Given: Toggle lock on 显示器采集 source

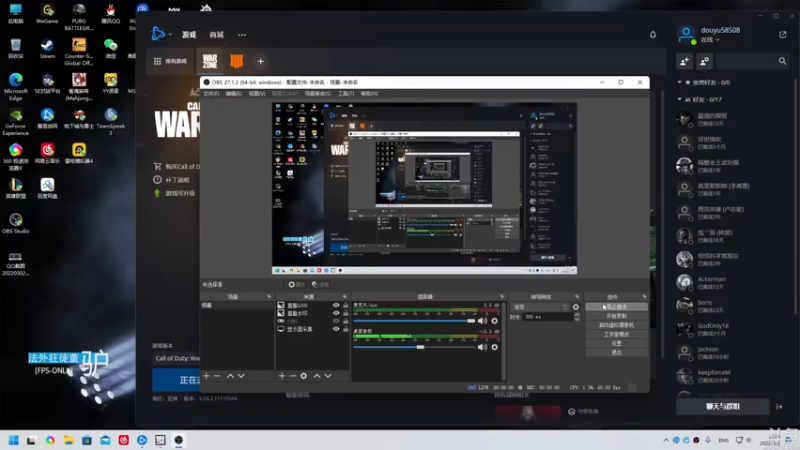Looking at the screenshot, I should pyautogui.click(x=345, y=329).
